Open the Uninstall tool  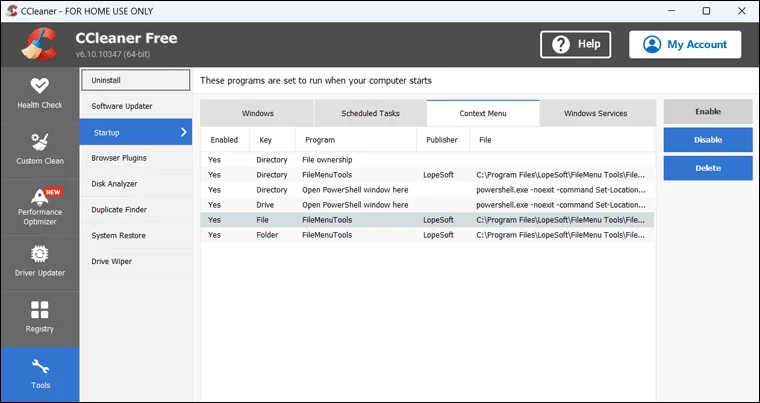[x=136, y=80]
